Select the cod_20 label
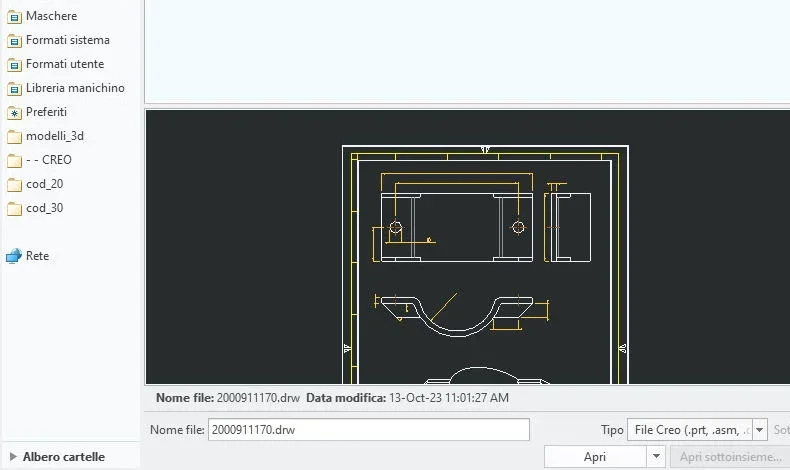Screen dimensions: 790x470 44,184
